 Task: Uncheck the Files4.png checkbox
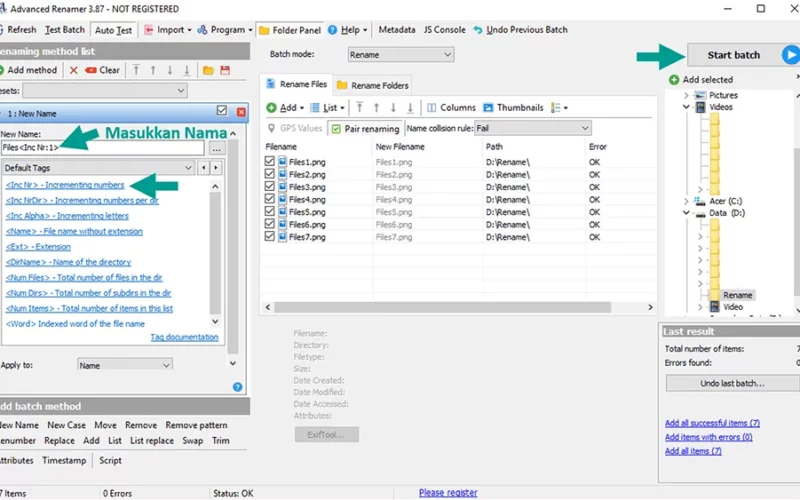click(269, 198)
